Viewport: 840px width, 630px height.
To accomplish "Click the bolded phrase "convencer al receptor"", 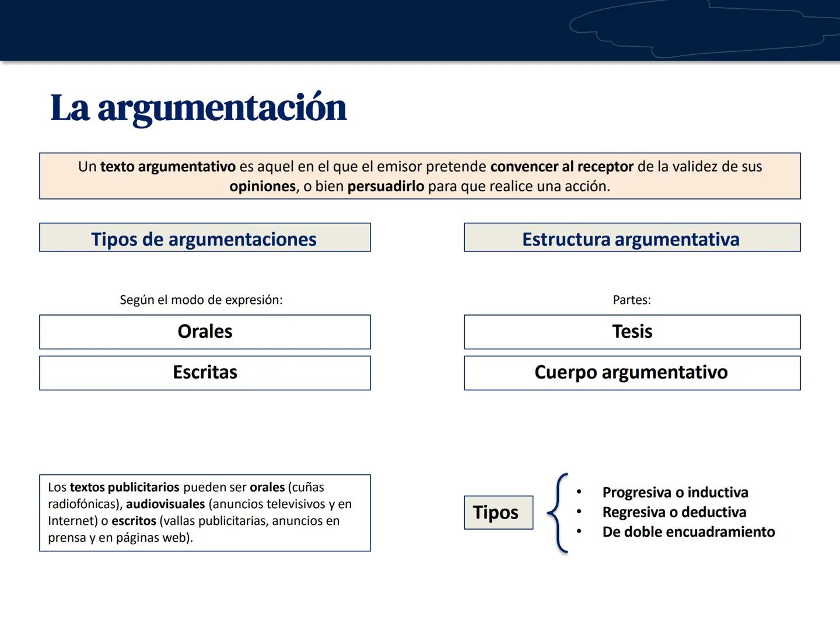I will pyautogui.click(x=562, y=166).
